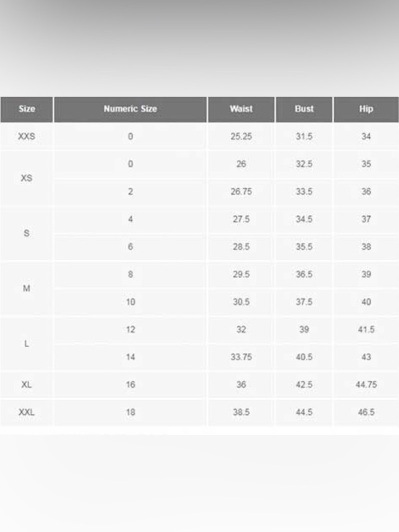Click the XL size label
399x532 pixels.
point(26,385)
